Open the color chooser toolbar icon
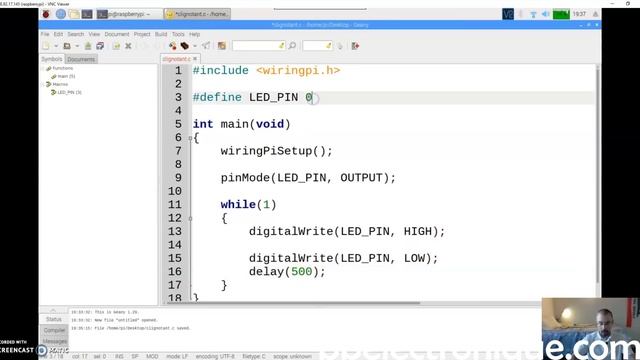 222,46
